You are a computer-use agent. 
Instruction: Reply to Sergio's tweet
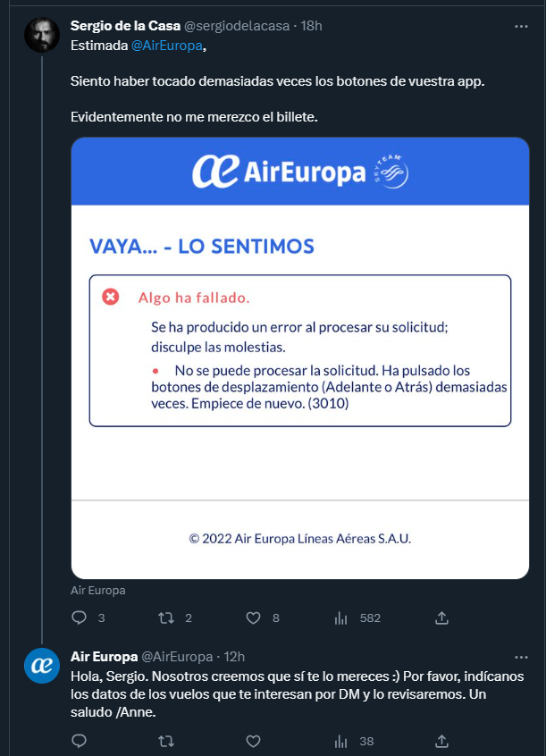pyautogui.click(x=79, y=617)
